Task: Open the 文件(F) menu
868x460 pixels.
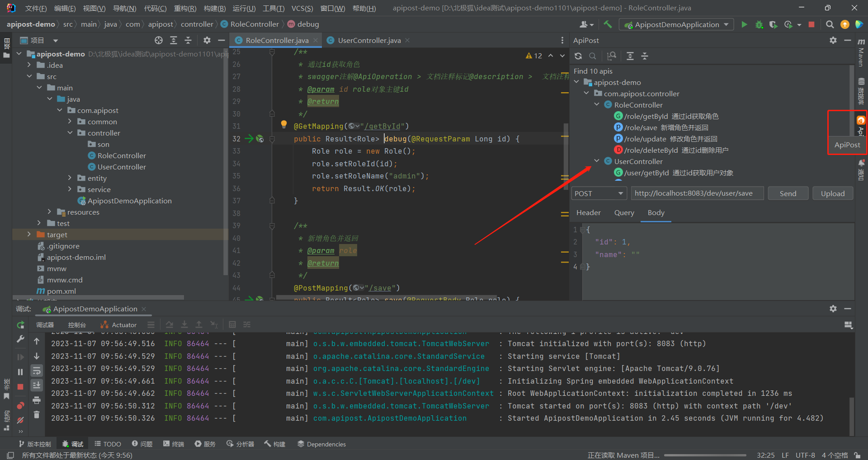Action: [36, 8]
